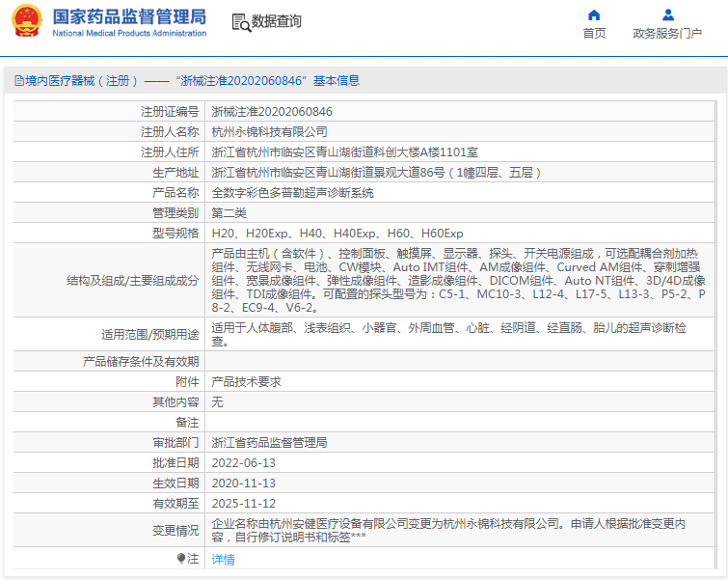Click 其他内容 value 无
Image resolution: width=728 pixels, height=580 pixels.
click(217, 402)
